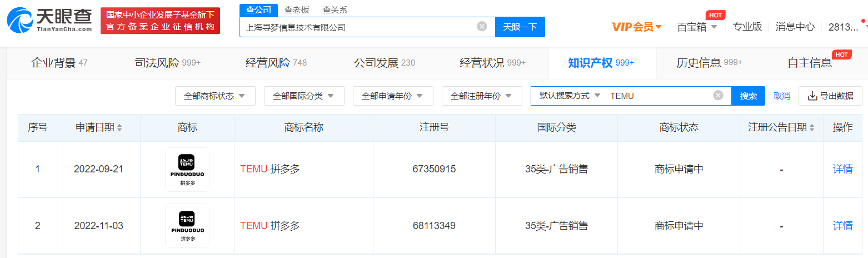Click the 注册号 column header
This screenshot has width=868, height=258.
coord(434,128)
